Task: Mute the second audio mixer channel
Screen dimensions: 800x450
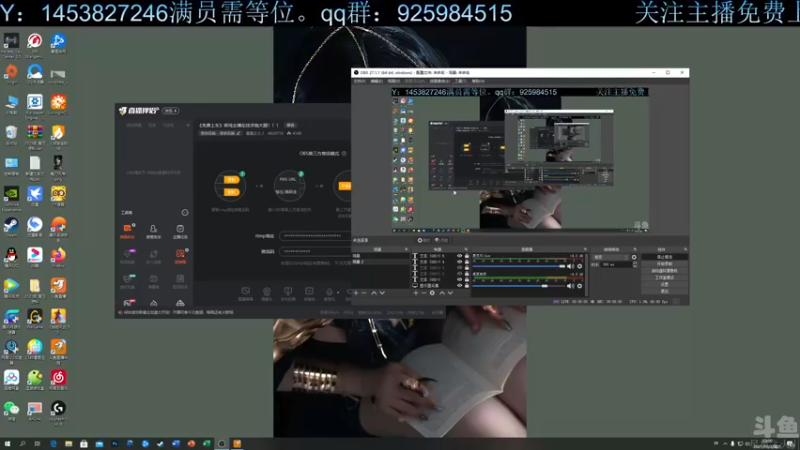Action: (x=570, y=286)
